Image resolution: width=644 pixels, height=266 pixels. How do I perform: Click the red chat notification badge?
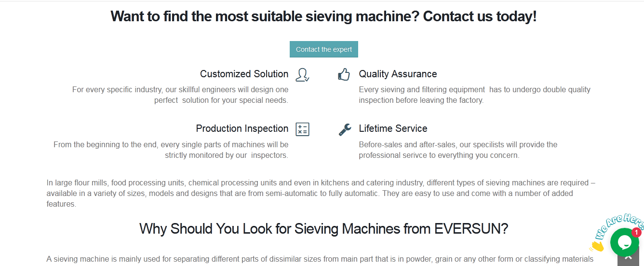point(636,233)
